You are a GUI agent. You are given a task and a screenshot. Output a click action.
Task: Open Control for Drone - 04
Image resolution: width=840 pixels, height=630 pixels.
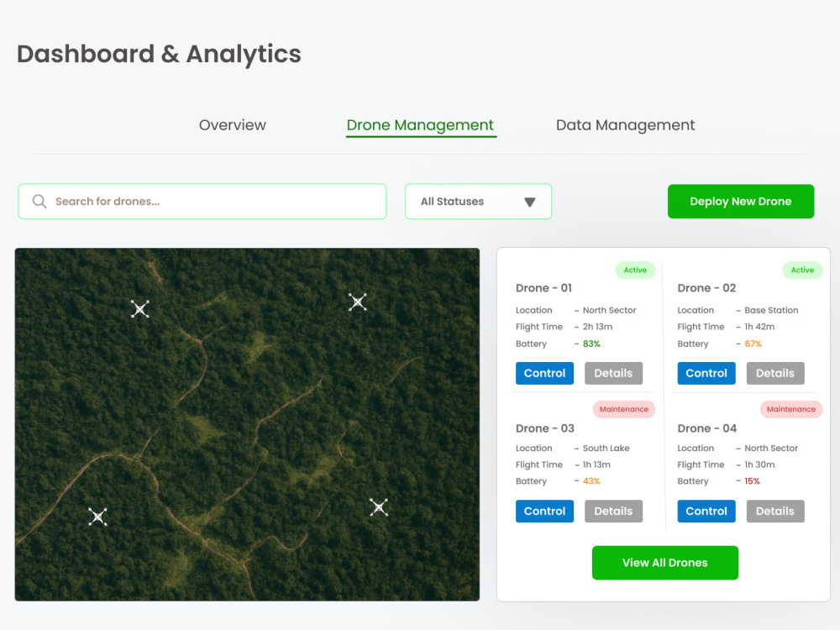tap(706, 511)
